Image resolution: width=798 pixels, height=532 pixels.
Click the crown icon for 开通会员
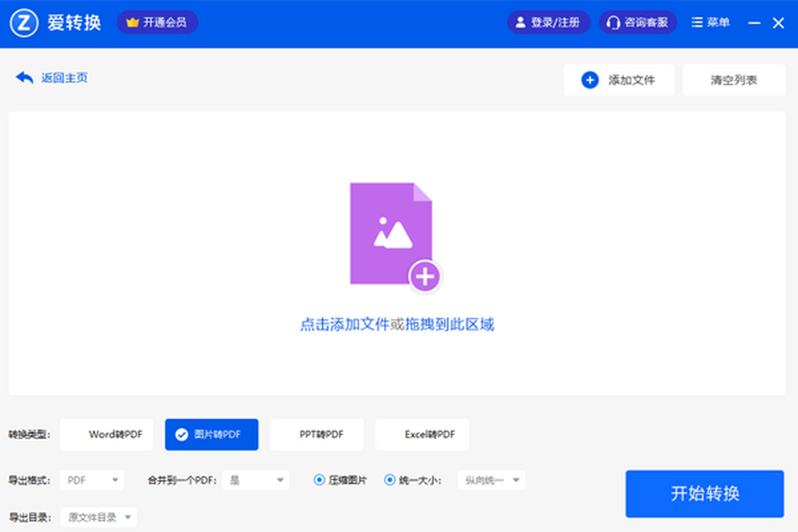pos(132,23)
